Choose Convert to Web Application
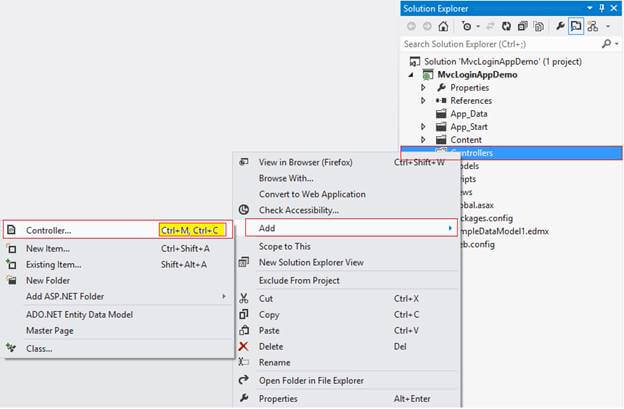The width and height of the screenshot is (624, 409). tap(345, 194)
